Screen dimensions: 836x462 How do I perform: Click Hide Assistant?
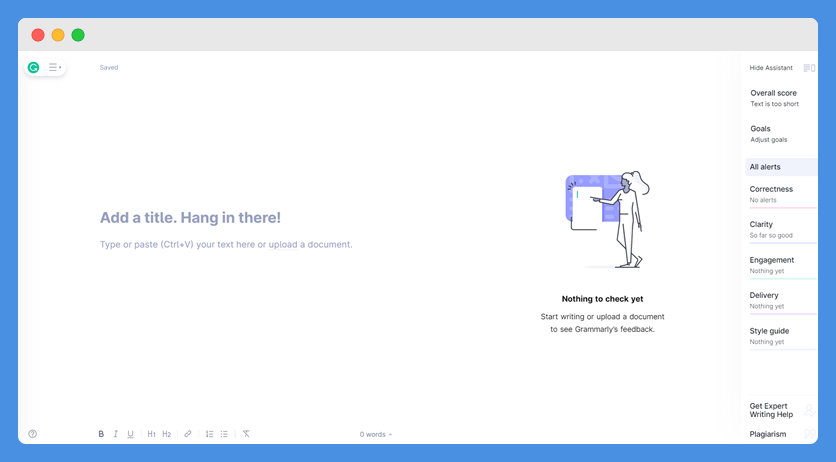(771, 68)
